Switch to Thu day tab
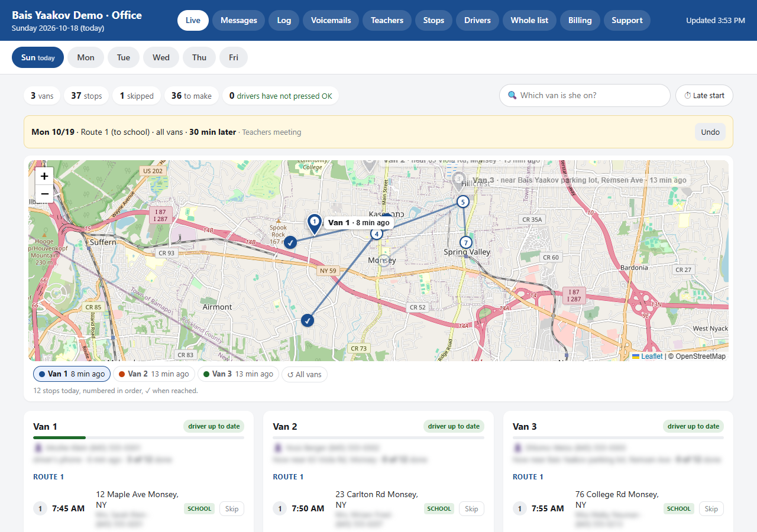 click(x=199, y=57)
